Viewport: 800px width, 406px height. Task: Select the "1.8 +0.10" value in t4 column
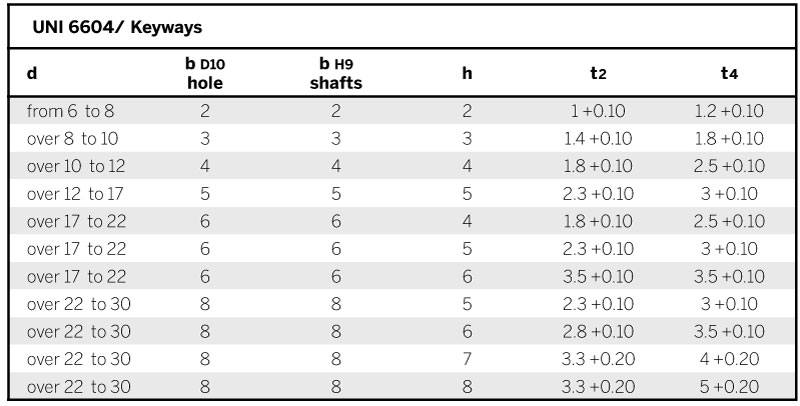(728, 139)
